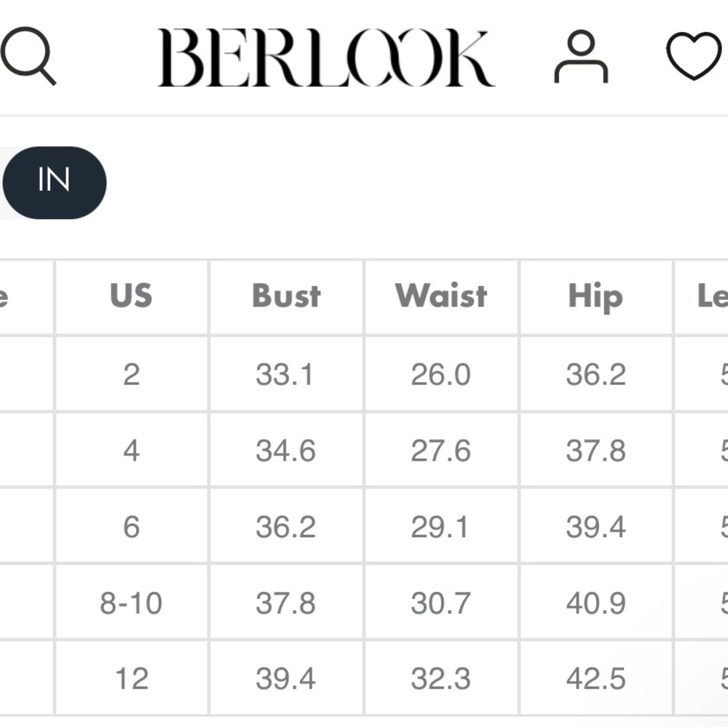Select the Hip column header

(596, 296)
